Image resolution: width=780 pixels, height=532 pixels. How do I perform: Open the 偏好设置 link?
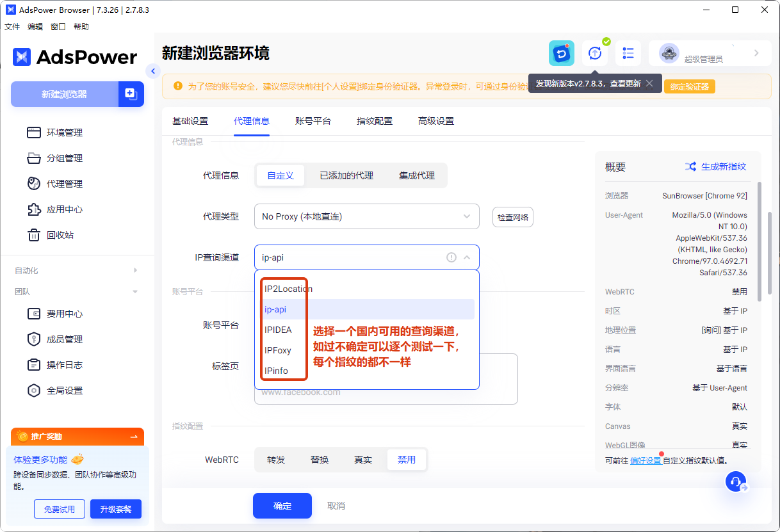pos(646,460)
